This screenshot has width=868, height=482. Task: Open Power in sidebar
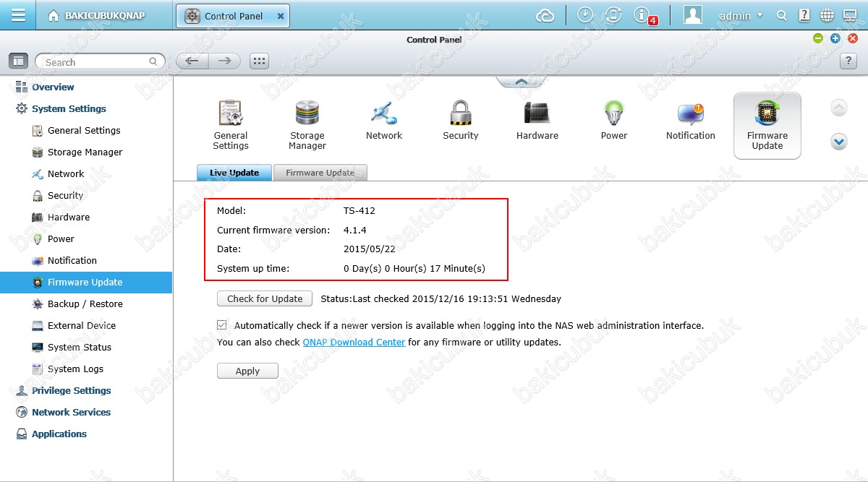click(x=61, y=238)
